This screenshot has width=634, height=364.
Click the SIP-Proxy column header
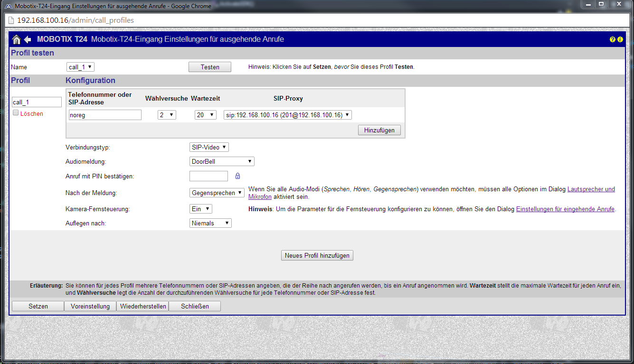coord(288,98)
